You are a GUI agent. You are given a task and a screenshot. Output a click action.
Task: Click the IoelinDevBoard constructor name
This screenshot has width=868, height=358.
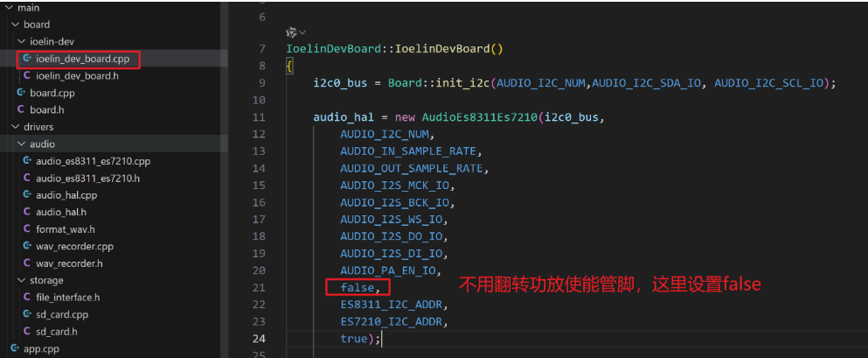[x=441, y=49]
